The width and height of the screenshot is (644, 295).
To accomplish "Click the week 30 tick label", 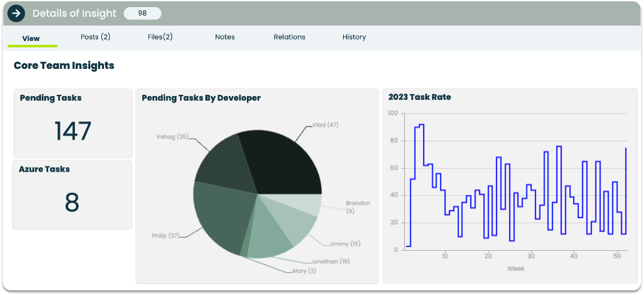I will pyautogui.click(x=531, y=257).
